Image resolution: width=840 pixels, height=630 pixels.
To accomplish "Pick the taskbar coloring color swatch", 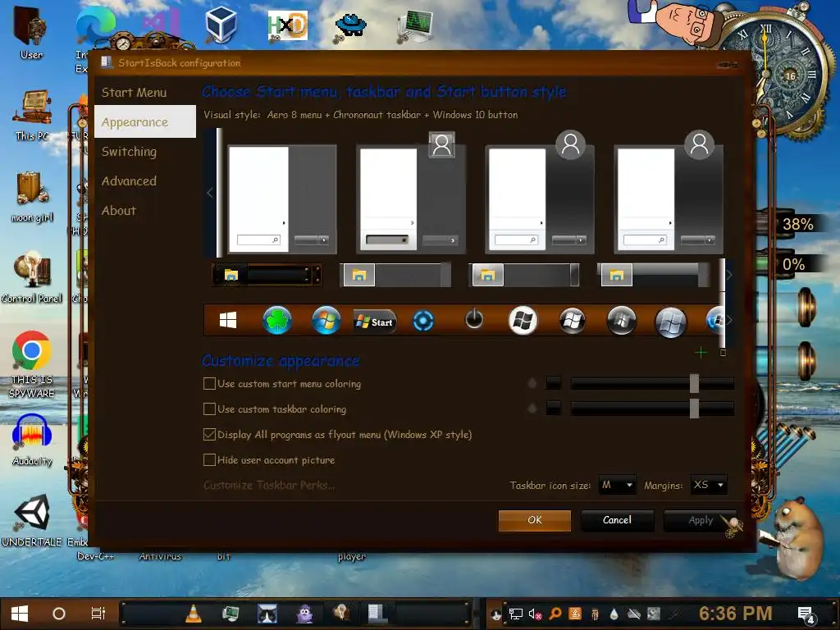I will (554, 409).
